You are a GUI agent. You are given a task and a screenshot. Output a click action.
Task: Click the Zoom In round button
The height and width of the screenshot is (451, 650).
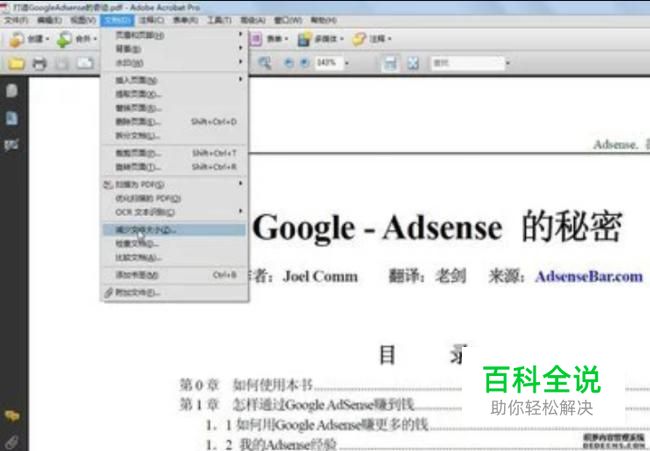(305, 63)
